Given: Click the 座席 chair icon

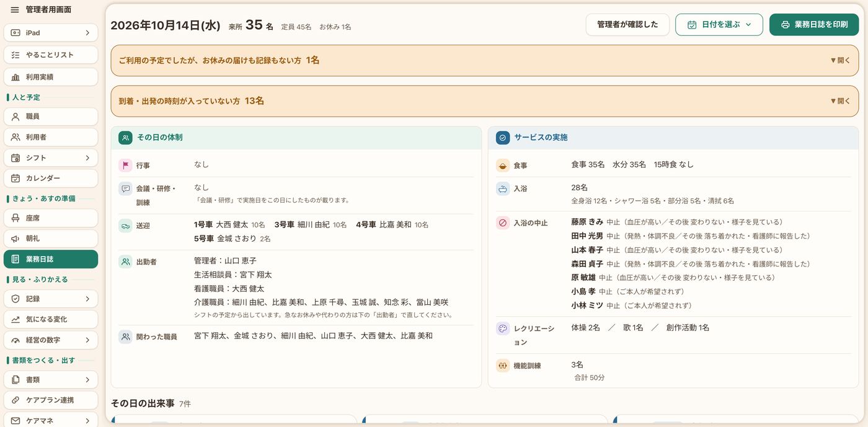Looking at the screenshot, I should [15, 218].
